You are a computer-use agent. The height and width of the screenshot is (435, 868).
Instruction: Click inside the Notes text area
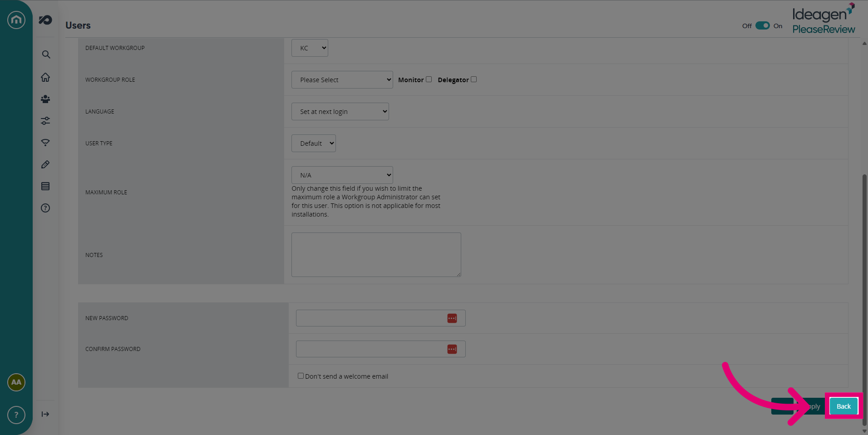pos(376,255)
